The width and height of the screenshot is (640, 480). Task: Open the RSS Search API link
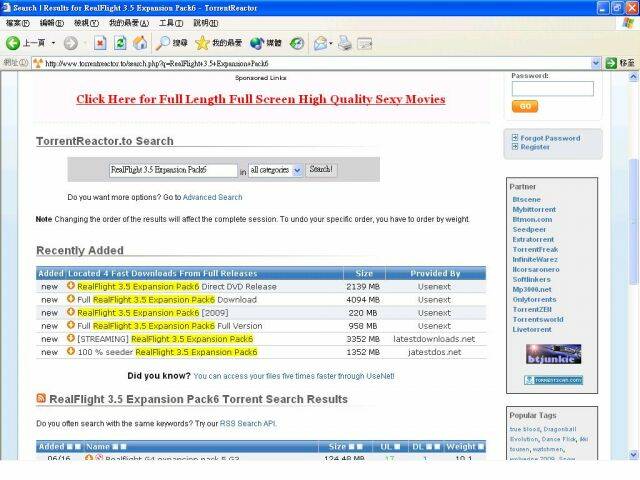[x=248, y=424]
